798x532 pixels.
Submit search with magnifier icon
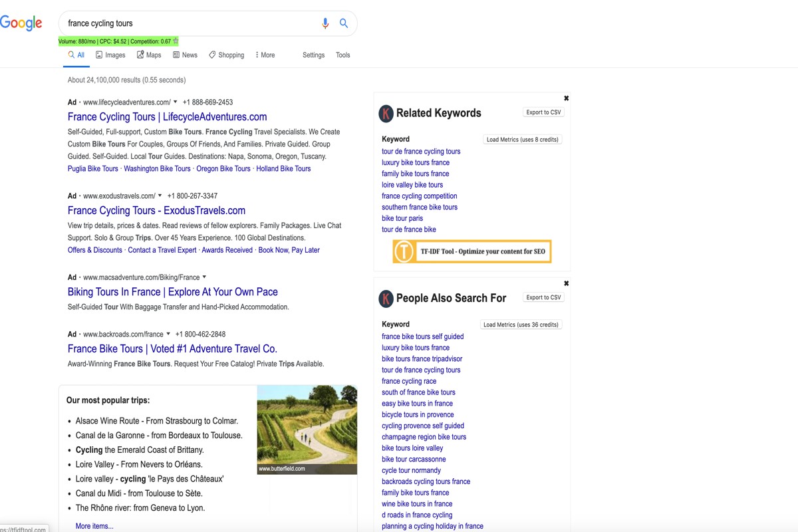tap(344, 23)
